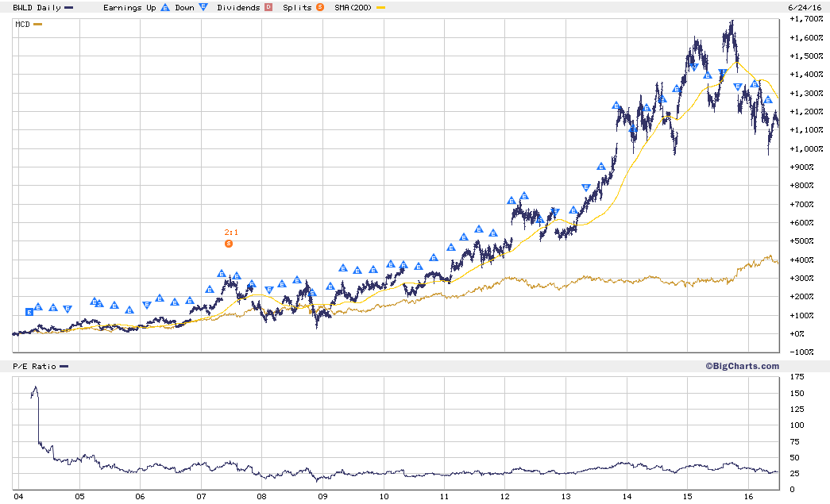Click the "2:1" split ratio text

click(231, 233)
